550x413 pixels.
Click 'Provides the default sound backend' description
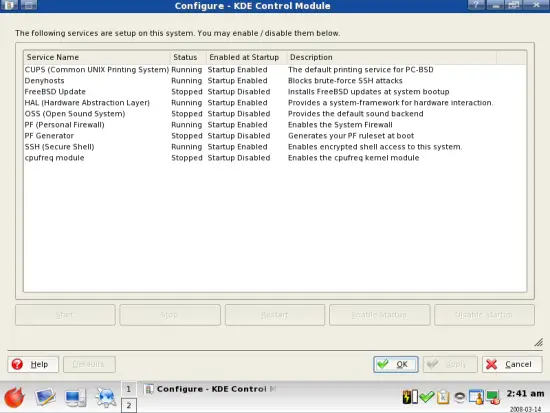click(356, 114)
